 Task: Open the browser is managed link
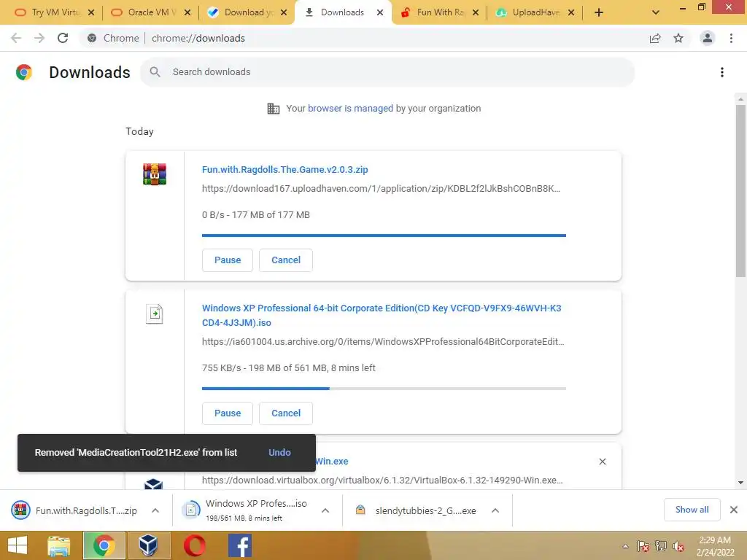tap(350, 109)
